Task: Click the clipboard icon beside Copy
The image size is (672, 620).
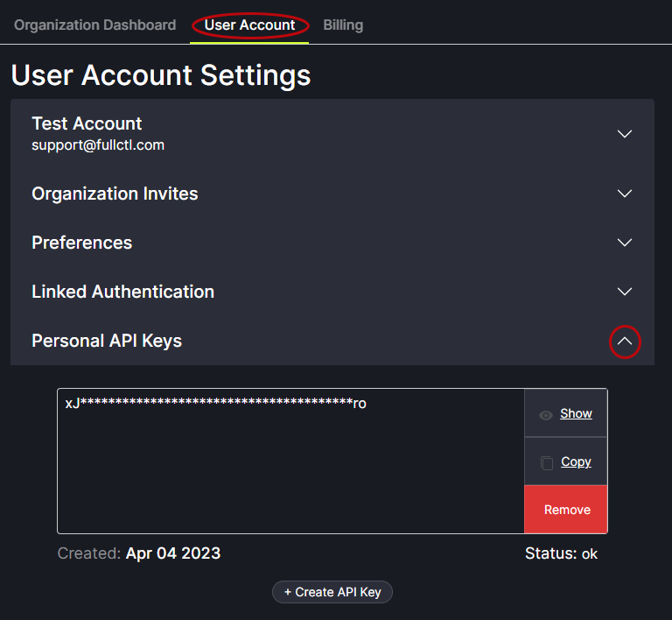Action: 547,462
